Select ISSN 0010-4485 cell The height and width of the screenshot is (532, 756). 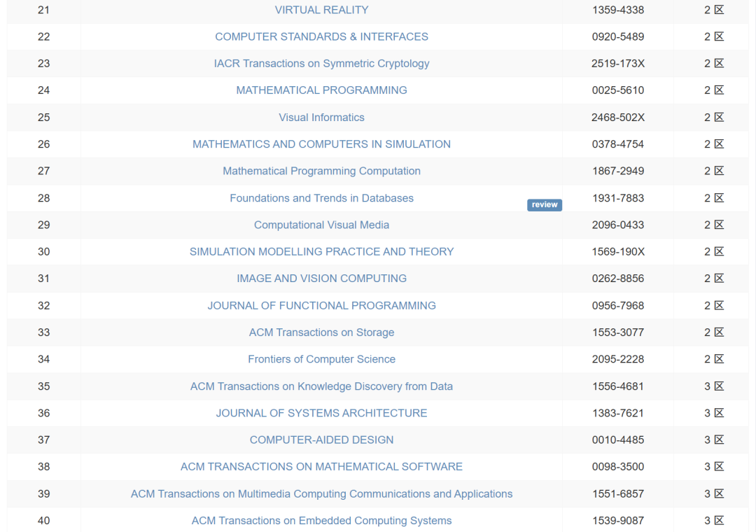[x=618, y=440]
